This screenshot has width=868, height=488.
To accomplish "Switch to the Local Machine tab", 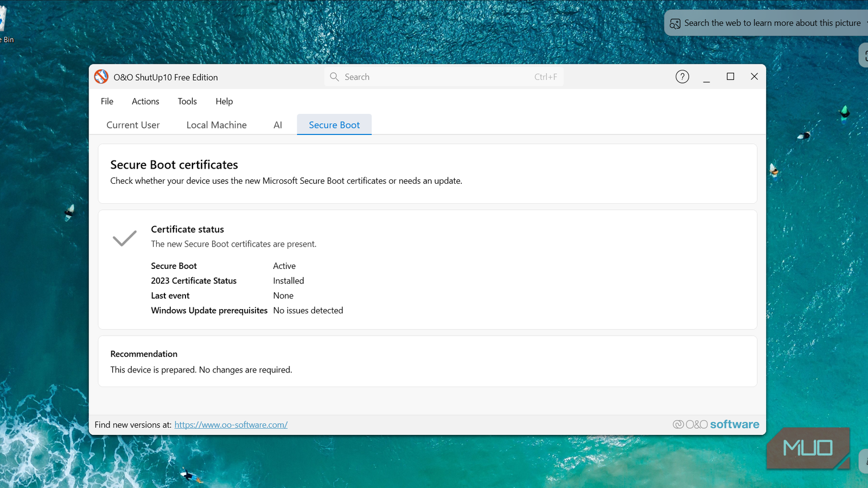I will pyautogui.click(x=216, y=125).
